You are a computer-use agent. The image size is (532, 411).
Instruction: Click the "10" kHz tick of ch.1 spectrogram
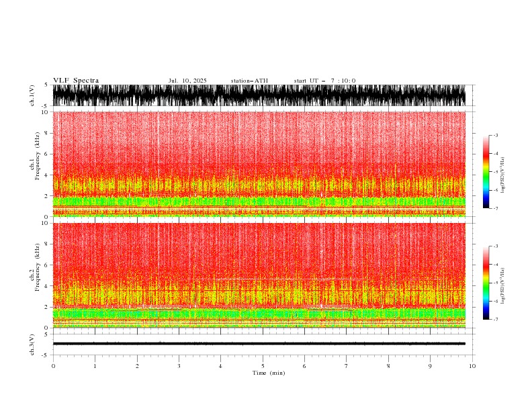tap(45, 112)
